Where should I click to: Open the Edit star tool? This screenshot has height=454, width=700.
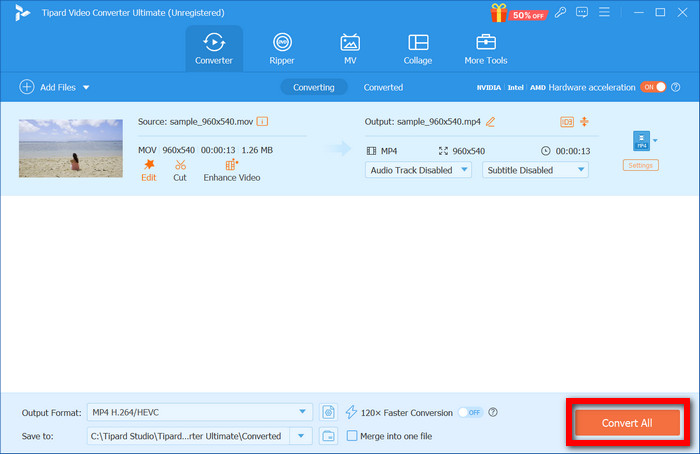(149, 171)
